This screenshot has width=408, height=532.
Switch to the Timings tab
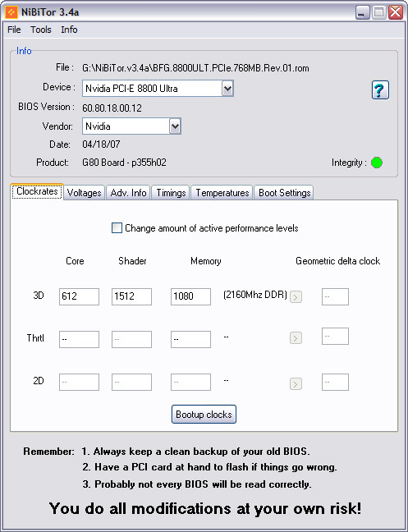171,193
